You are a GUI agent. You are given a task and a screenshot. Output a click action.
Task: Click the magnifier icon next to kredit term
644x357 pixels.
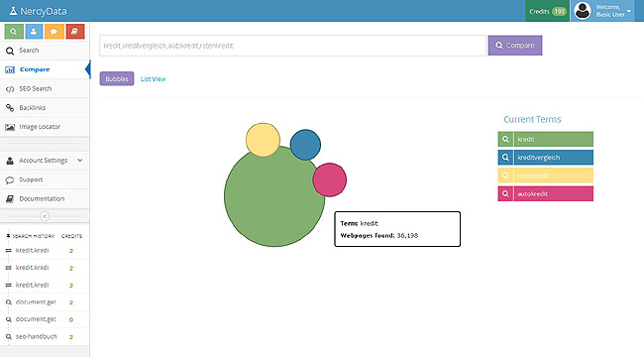[x=505, y=139]
